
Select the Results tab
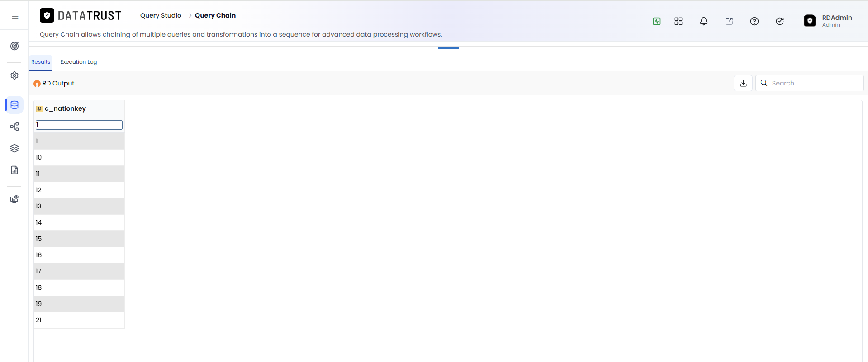(x=41, y=62)
